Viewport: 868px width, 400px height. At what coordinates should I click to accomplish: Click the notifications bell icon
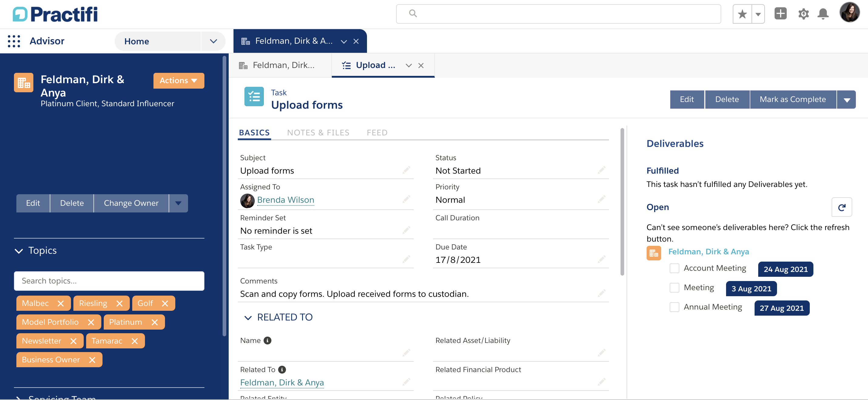pyautogui.click(x=823, y=14)
